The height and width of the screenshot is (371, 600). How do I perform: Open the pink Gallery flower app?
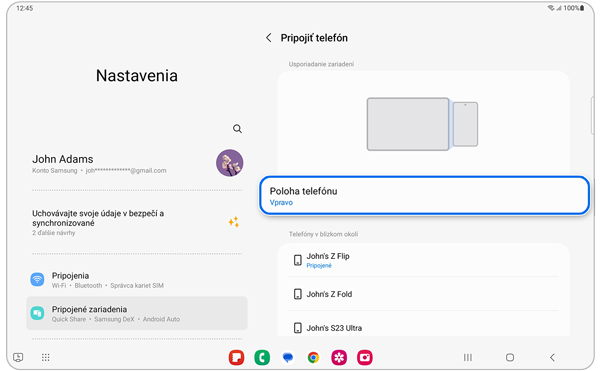coord(339,358)
